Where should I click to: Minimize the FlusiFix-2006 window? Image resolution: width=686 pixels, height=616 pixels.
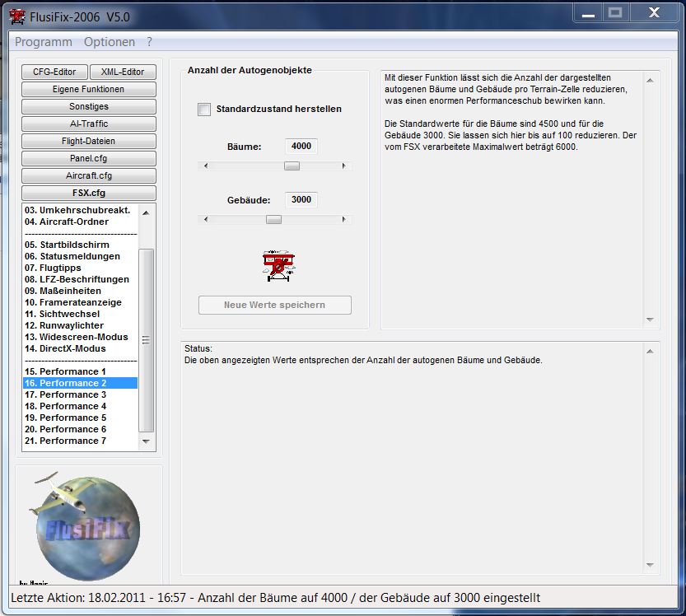tap(588, 13)
